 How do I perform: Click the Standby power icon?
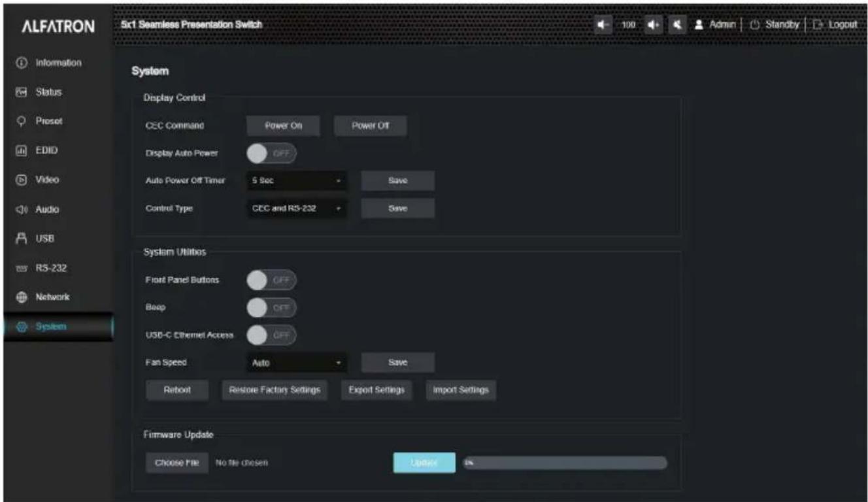click(754, 24)
